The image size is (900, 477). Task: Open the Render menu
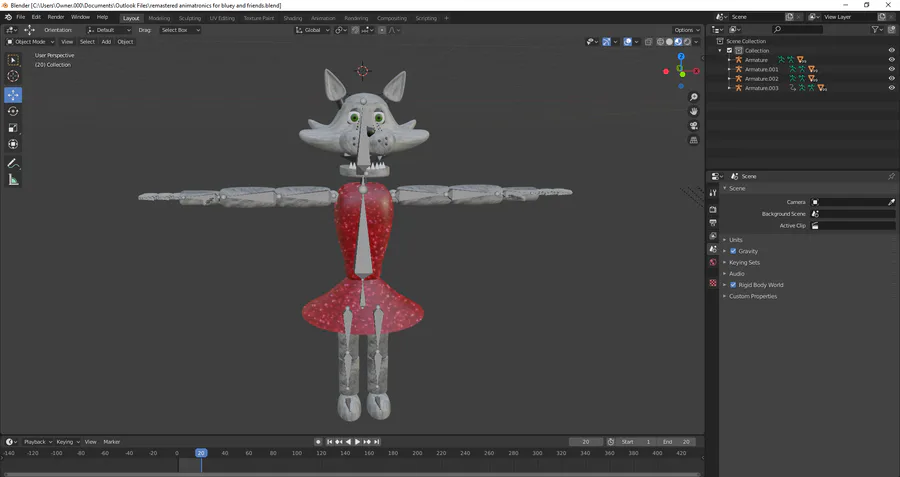coord(56,17)
